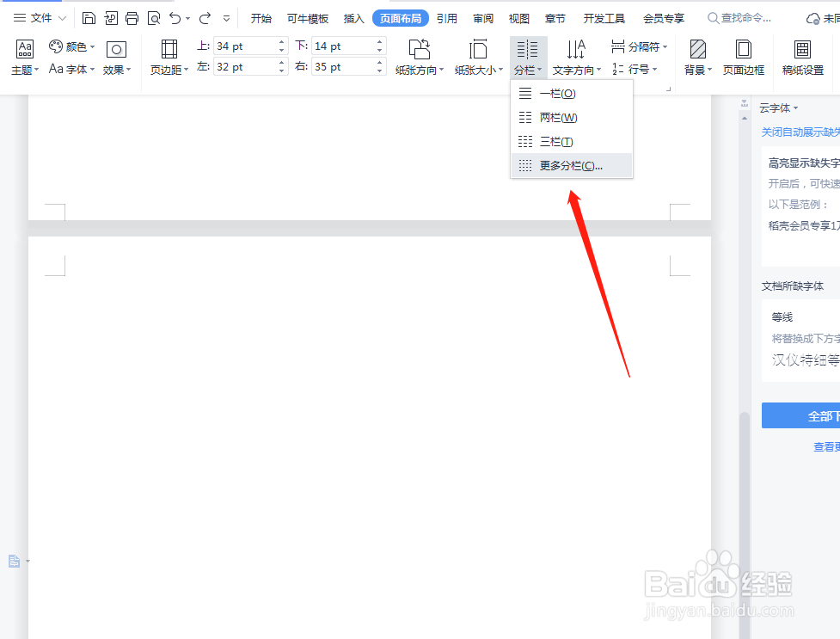The image size is (840, 639).
Task: Click the Redo arrow icon
Action: 205,18
